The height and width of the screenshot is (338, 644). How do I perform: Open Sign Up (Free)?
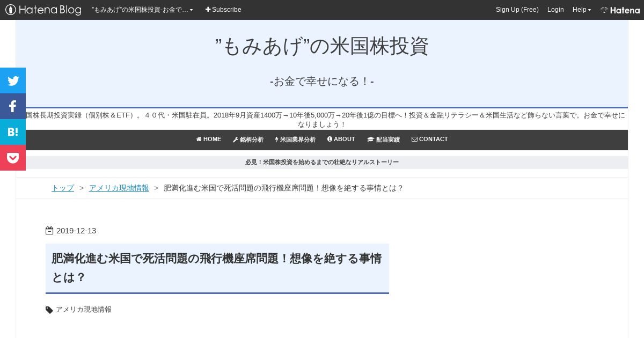517,10
